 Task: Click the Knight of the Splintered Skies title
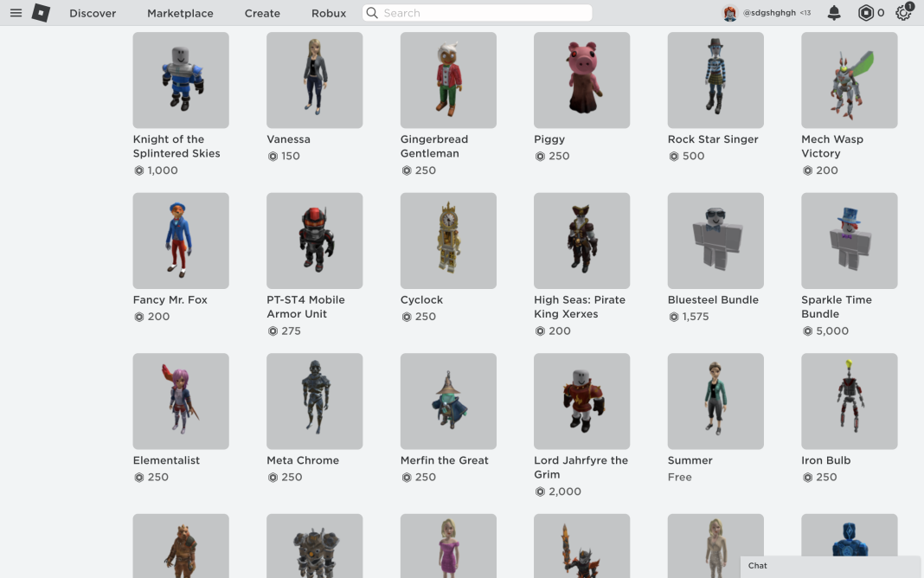tap(176, 146)
